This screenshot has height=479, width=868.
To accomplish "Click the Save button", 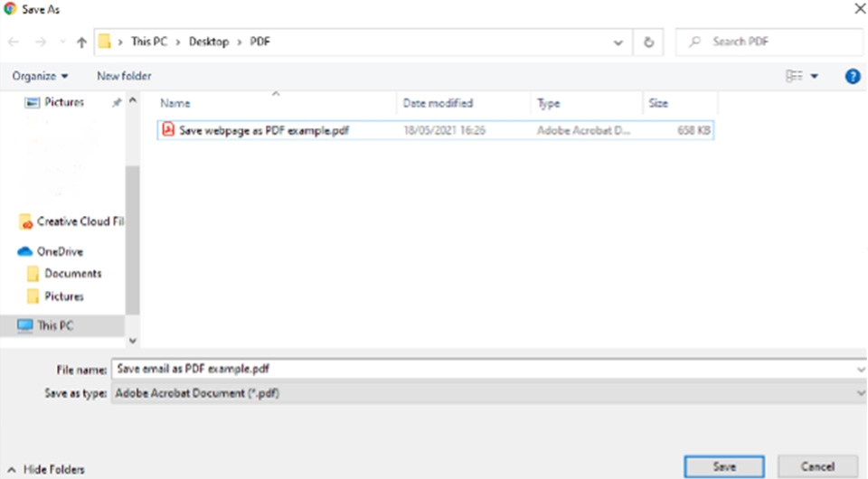I will (x=724, y=467).
